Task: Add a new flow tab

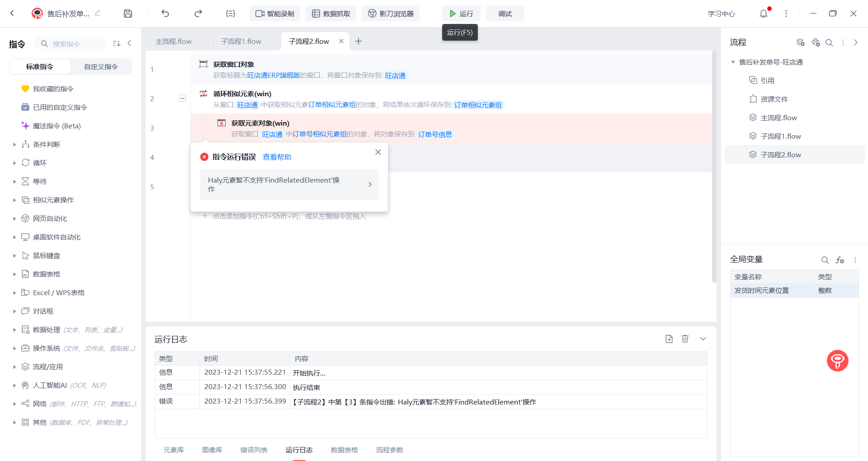Action: point(359,41)
